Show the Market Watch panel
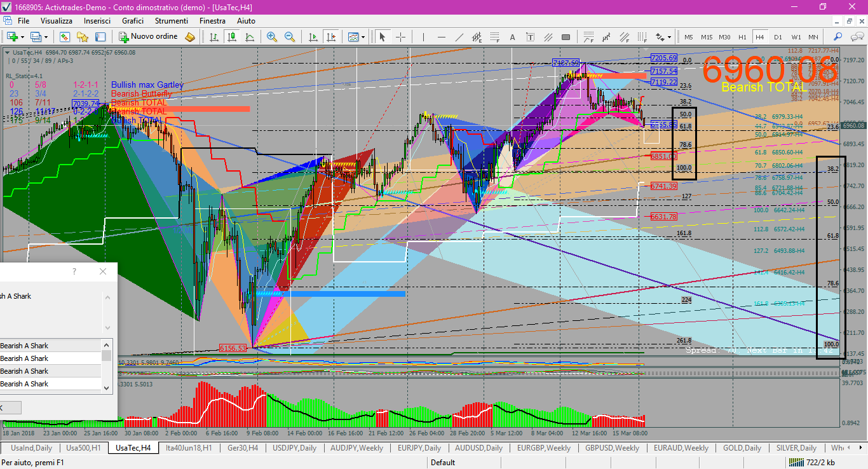The width and height of the screenshot is (868, 469). tap(65, 37)
